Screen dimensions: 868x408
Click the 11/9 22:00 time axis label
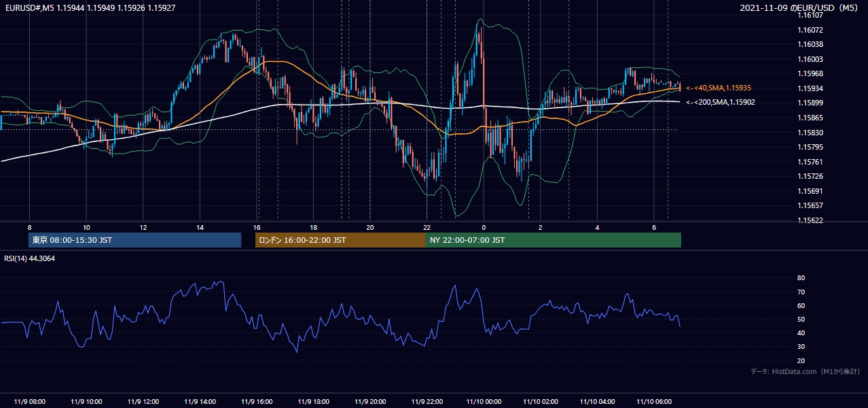(x=427, y=402)
